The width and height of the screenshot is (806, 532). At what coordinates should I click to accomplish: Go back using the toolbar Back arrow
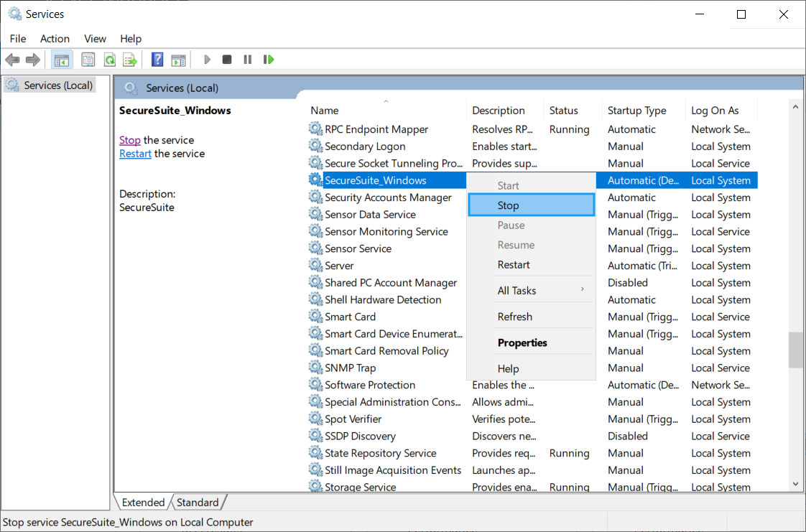pyautogui.click(x=12, y=60)
